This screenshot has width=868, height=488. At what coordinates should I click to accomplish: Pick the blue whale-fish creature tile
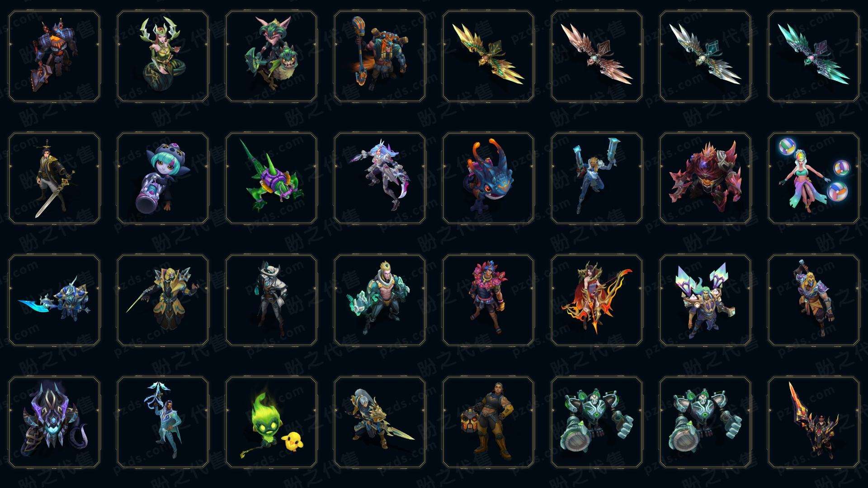pos(488,178)
